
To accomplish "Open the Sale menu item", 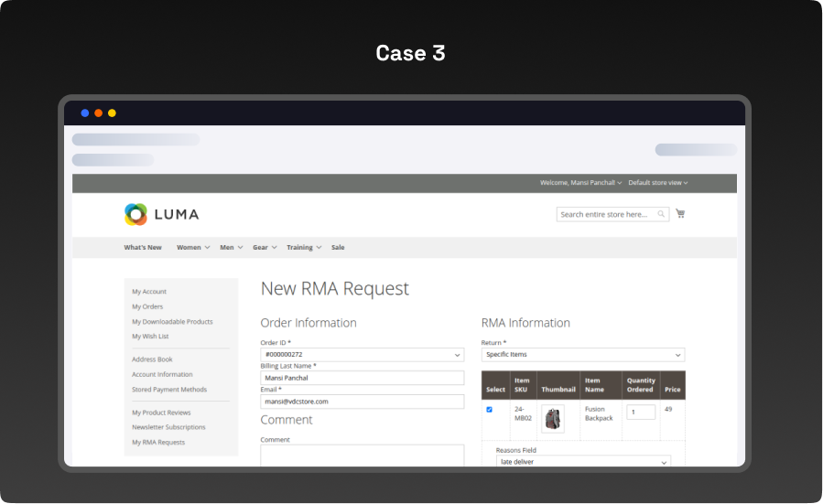I will click(x=338, y=247).
